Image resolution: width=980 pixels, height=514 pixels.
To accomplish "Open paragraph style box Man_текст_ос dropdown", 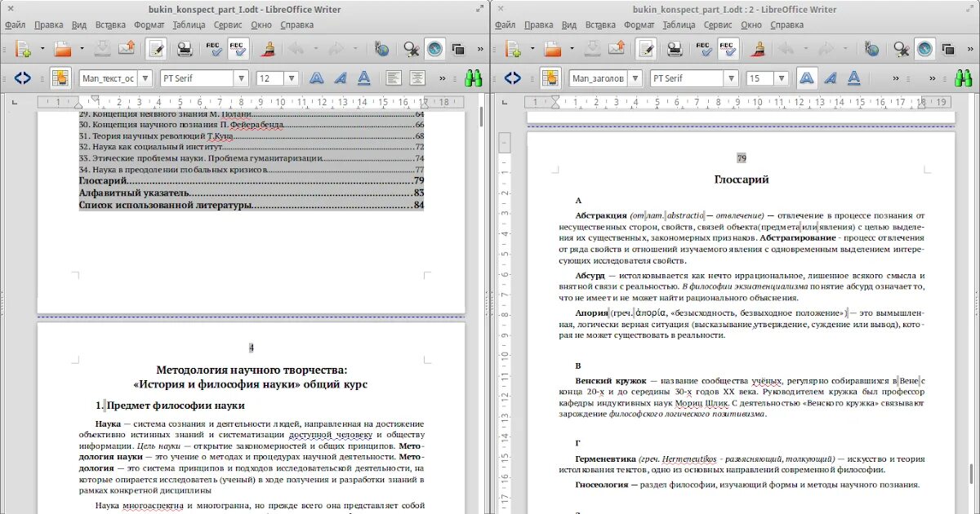I will click(145, 78).
